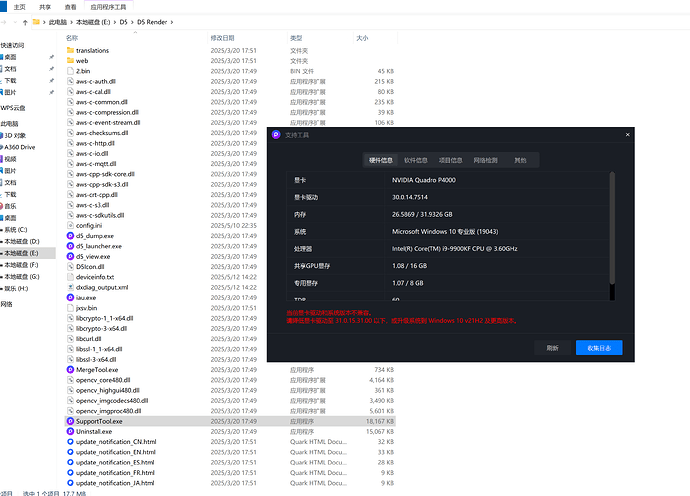Open 本地磁盘 (G:) in the sidebar

22,277
